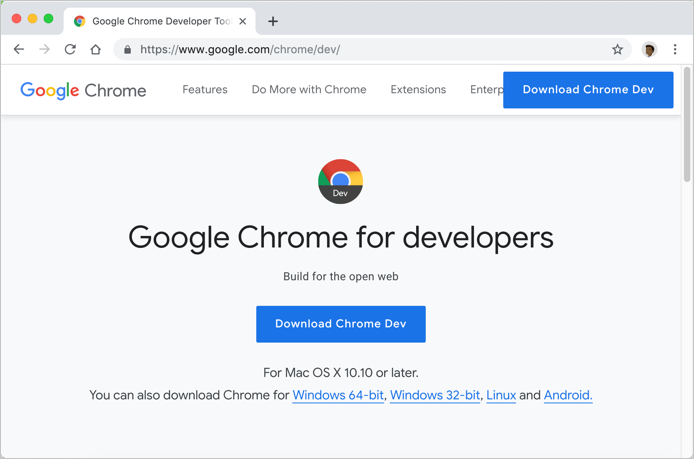Focus the address bar URL field
The width and height of the screenshot is (694, 459).
tap(372, 49)
